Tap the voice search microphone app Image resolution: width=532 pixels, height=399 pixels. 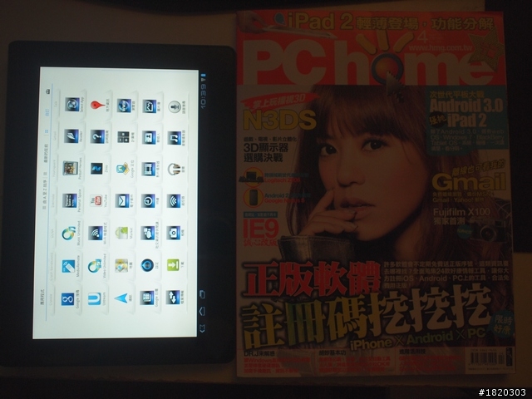click(175, 107)
